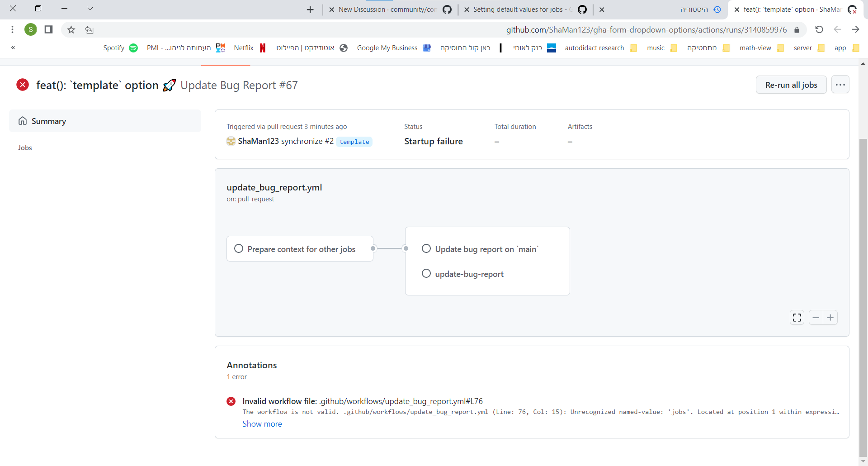Select the update-bug-report job circle
This screenshot has height=466, width=868.
coord(426,273)
